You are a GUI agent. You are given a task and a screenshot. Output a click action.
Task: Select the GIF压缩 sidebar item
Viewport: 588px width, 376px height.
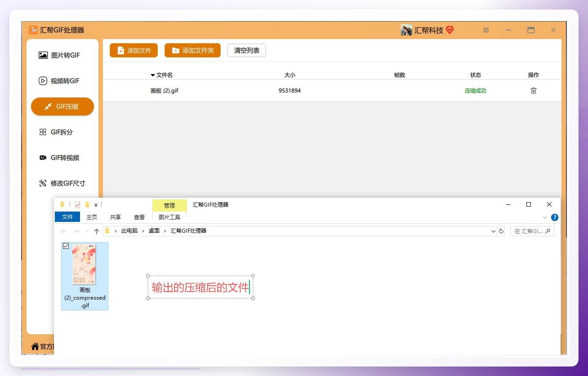point(62,106)
